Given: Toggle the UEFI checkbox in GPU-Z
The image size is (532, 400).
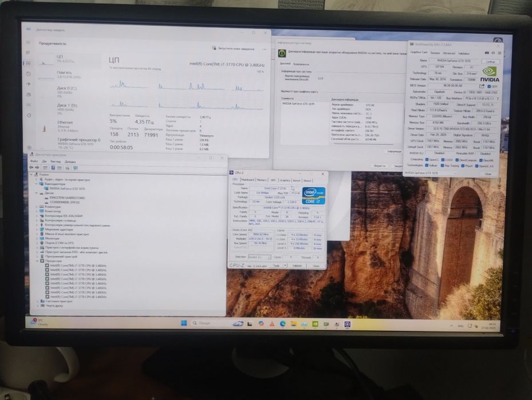Looking at the screenshot, I should (x=489, y=86).
